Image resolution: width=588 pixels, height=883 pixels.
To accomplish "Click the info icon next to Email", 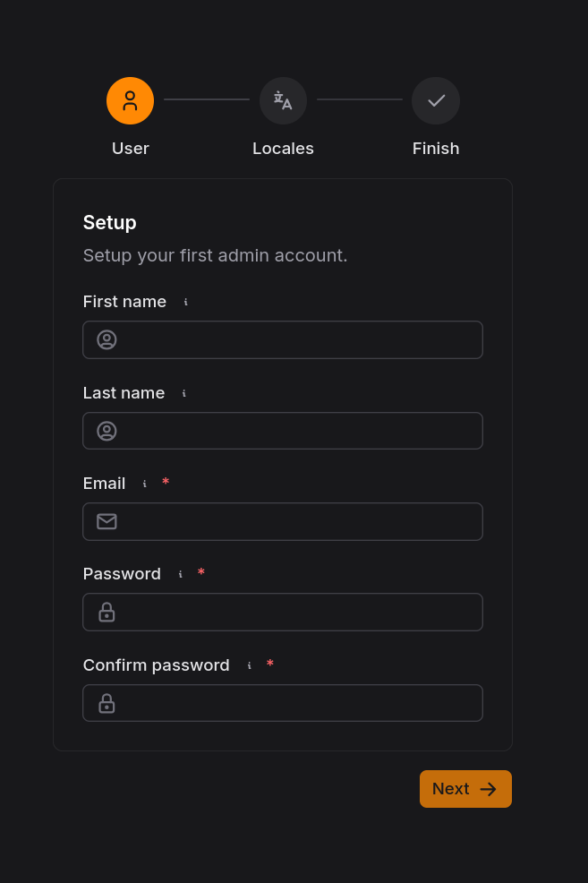I will [145, 484].
